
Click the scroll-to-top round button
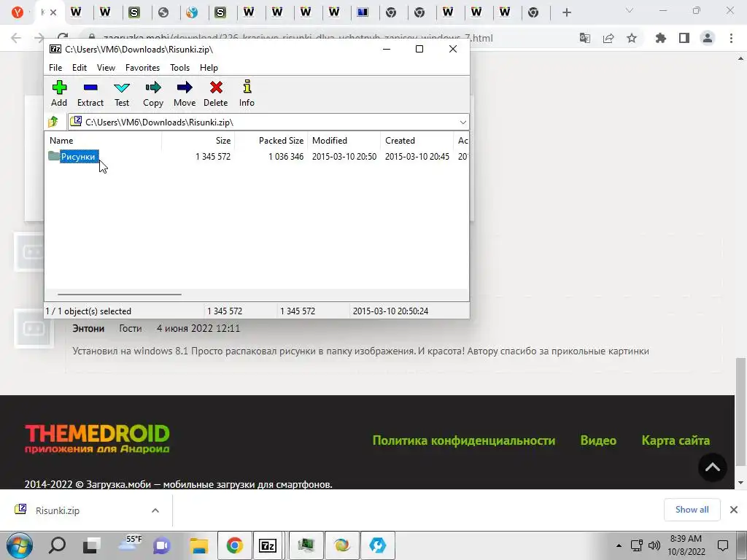point(713,467)
